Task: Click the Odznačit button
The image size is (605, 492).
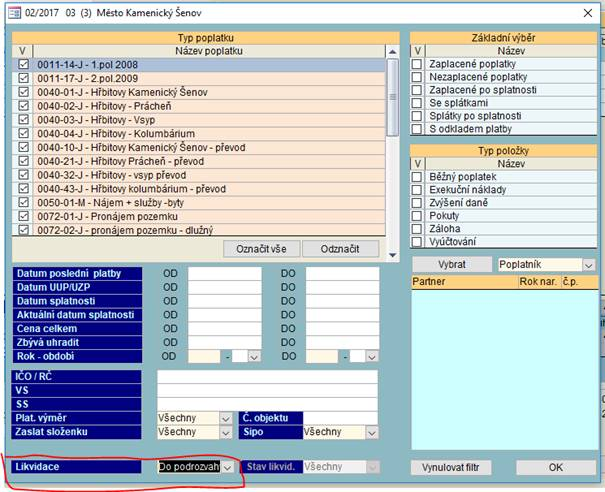Action: (x=340, y=249)
